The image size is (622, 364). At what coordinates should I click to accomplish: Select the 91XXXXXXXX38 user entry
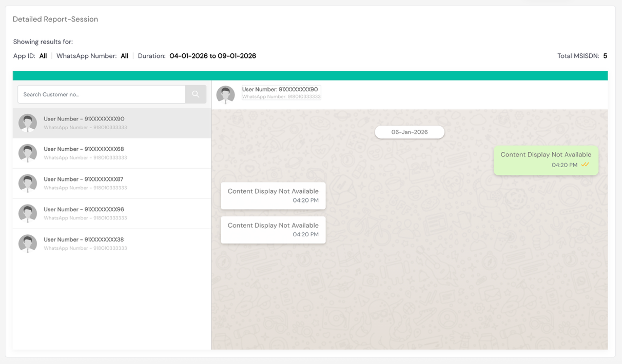tap(112, 244)
